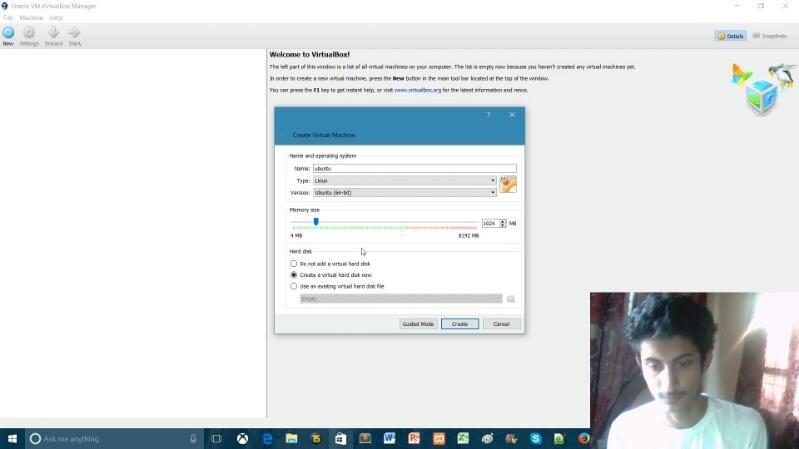Expand the Version dropdown showing Ubuntu (64-bit)
The width and height of the screenshot is (799, 449).
coord(405,193)
